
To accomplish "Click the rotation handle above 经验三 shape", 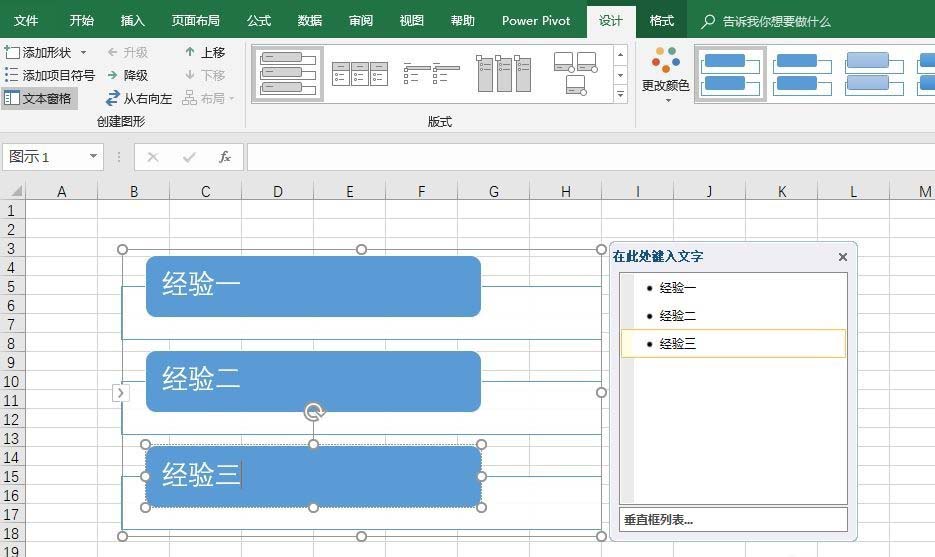I will point(314,412).
